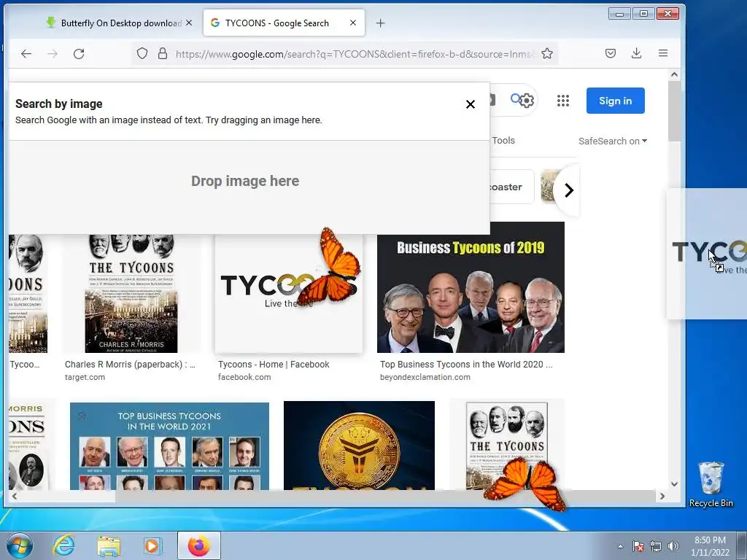Advance suggestion chips with right chevron
This screenshot has height=560, width=747.
point(569,190)
